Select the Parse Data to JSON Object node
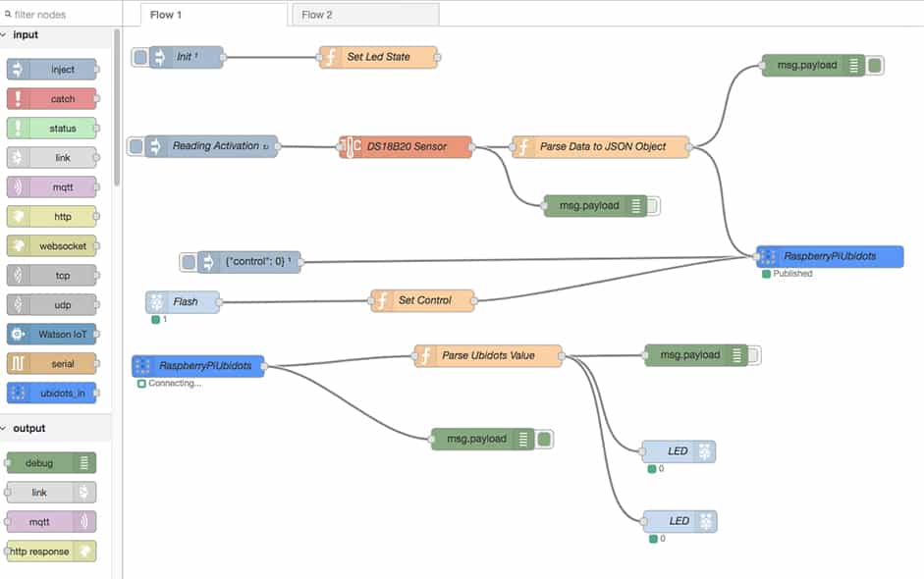Screen dimensions: 924x579 (601, 146)
